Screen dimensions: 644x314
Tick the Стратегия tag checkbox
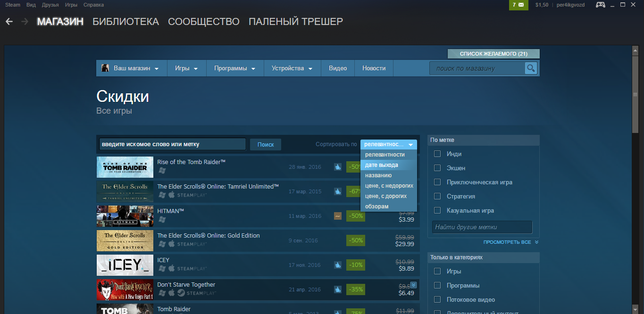click(x=437, y=196)
